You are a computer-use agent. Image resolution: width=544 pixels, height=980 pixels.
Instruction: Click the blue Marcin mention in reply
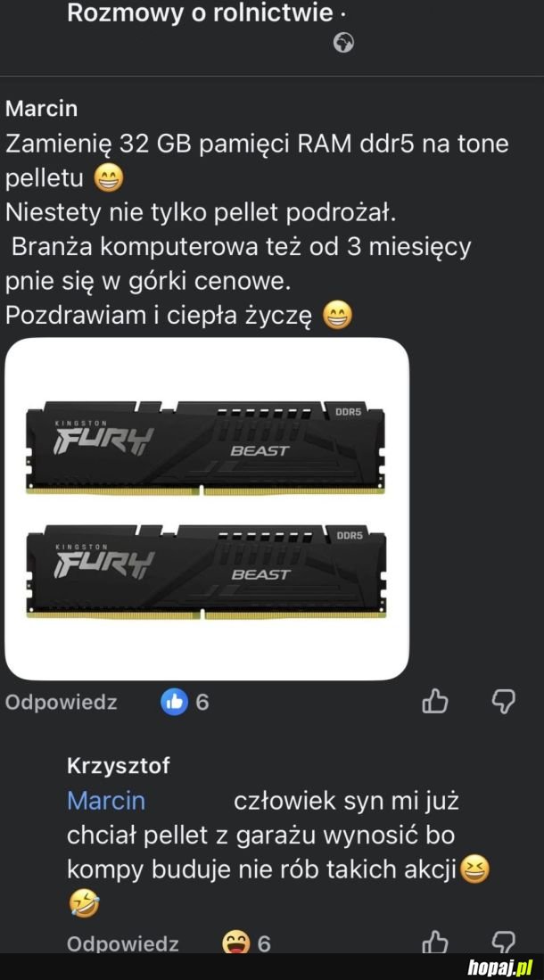point(105,801)
